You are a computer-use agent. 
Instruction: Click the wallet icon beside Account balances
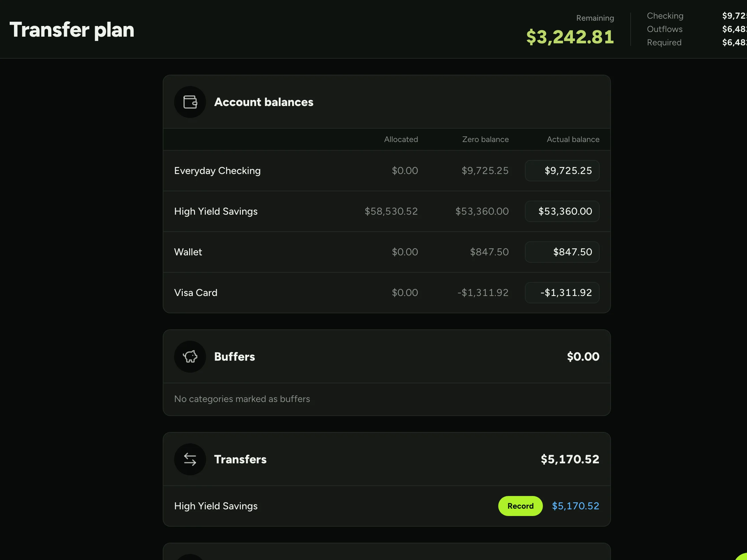[190, 102]
